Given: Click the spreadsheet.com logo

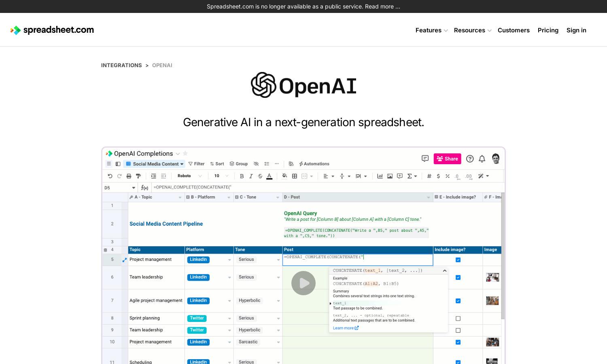Looking at the screenshot, I should point(52,30).
